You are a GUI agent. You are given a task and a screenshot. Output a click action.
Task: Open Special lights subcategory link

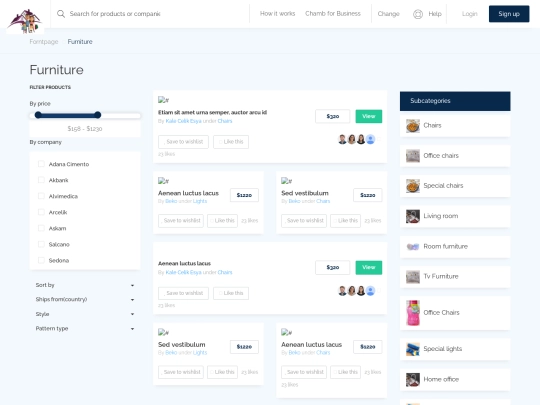[x=443, y=349]
